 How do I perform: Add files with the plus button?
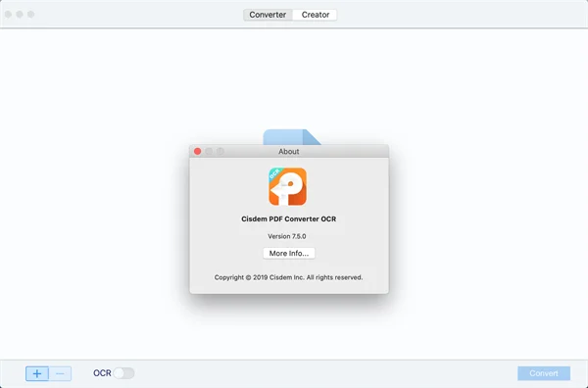point(37,373)
